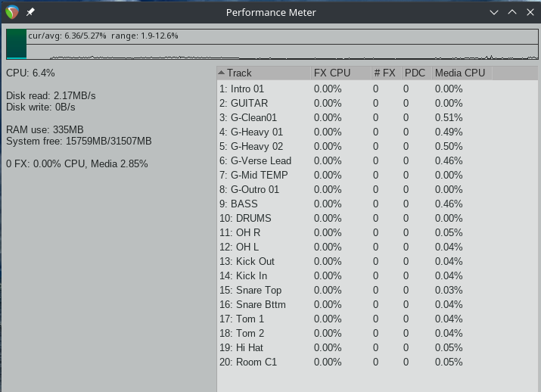Image resolution: width=541 pixels, height=392 pixels.
Task: Click the # FX column header
Action: [387, 73]
